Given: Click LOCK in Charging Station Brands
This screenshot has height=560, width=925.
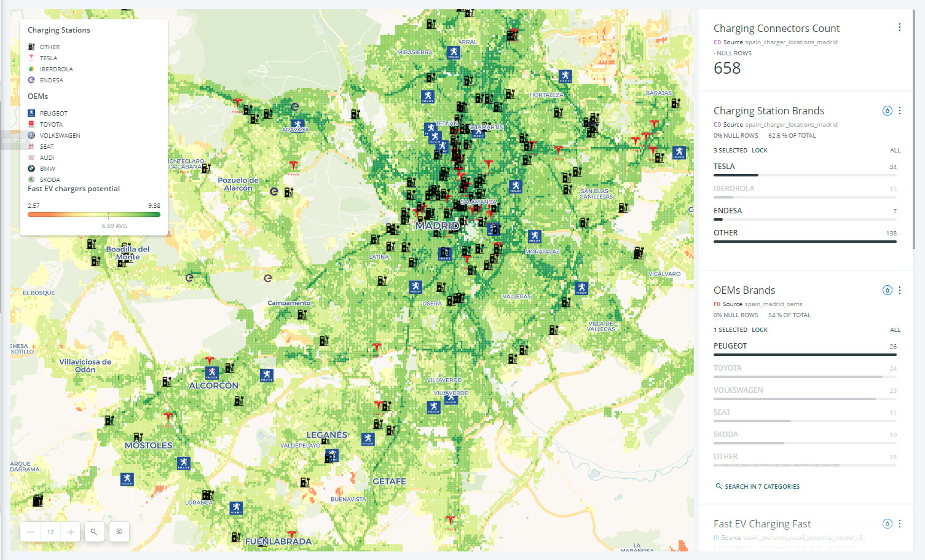Looking at the screenshot, I should pyautogui.click(x=760, y=150).
